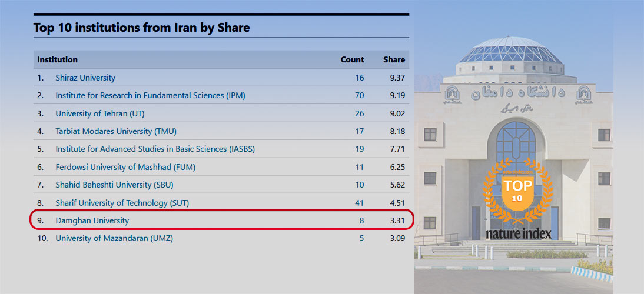Click the Share column header
Viewport: 644px width, 294px height.
coord(394,59)
